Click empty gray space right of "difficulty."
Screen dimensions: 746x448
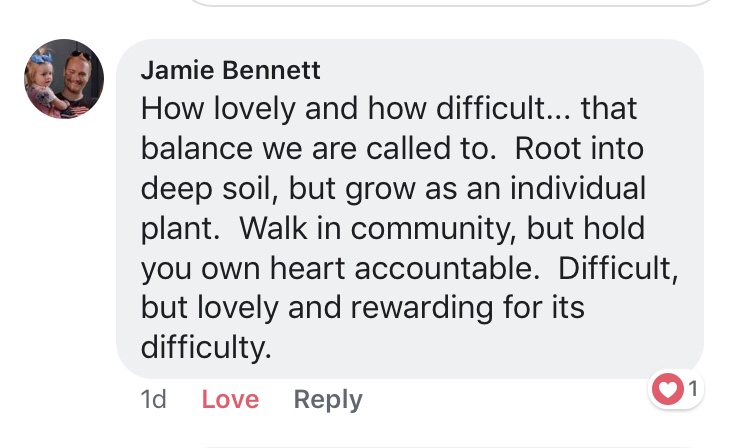point(480,348)
